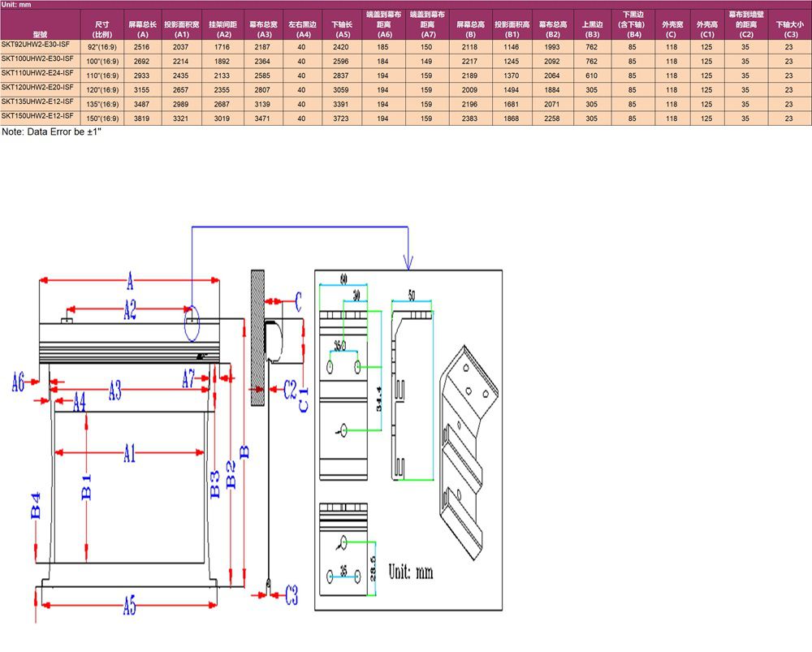Select the SKT100UHW2-E30-ISF model row
812x652 pixels.
pos(37,60)
